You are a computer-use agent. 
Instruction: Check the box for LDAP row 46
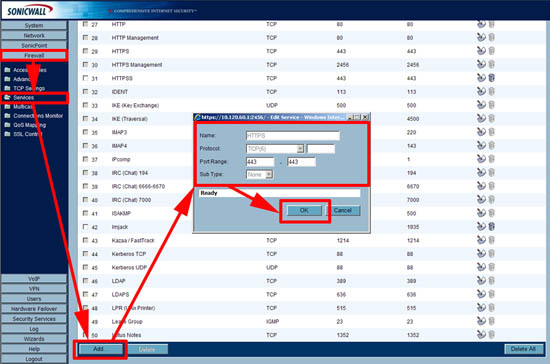tap(85, 281)
